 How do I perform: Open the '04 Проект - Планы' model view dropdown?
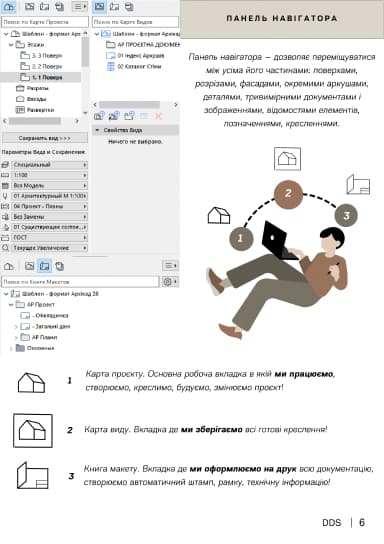tap(50, 206)
